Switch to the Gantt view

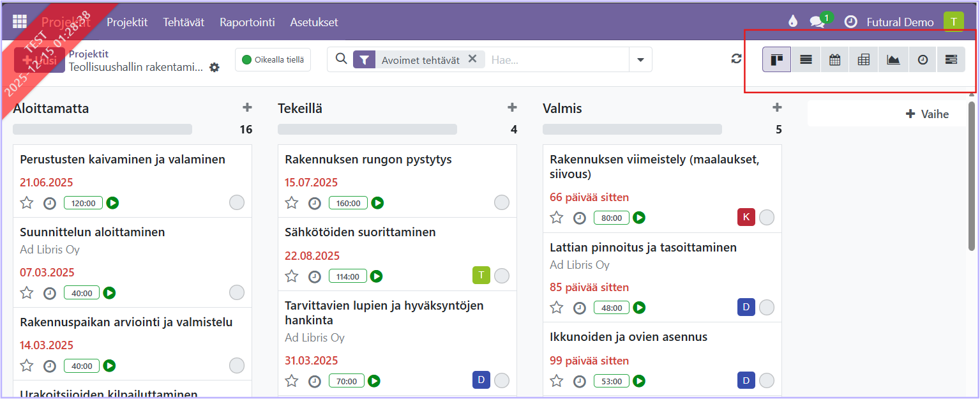(951, 60)
